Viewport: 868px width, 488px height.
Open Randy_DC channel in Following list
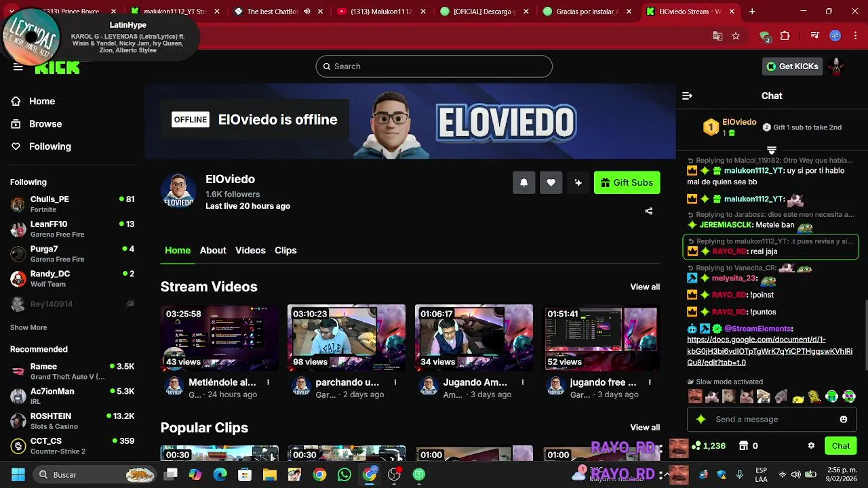73,279
